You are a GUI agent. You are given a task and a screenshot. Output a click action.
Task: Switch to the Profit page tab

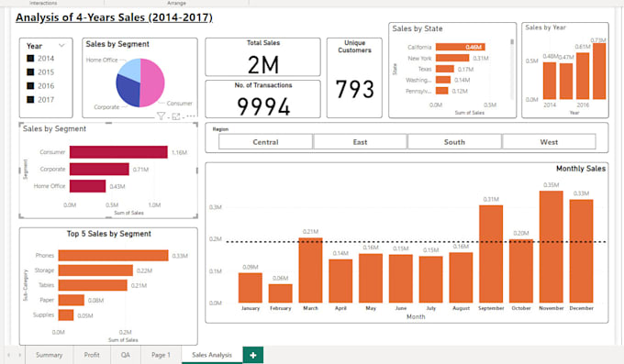92,355
